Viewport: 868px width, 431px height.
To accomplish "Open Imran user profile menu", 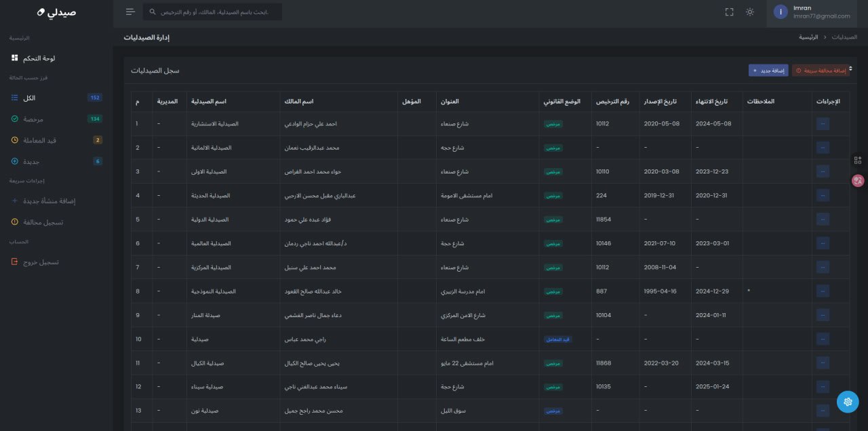I will point(812,12).
